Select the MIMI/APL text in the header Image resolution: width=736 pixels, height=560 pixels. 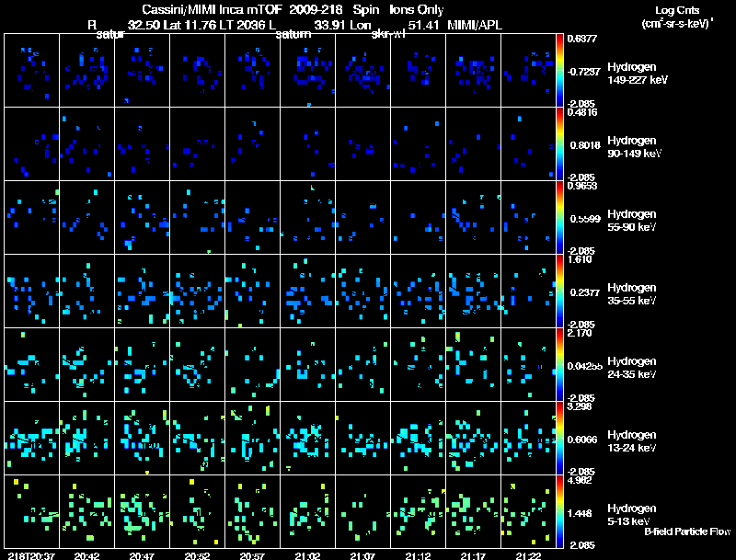(x=475, y=26)
